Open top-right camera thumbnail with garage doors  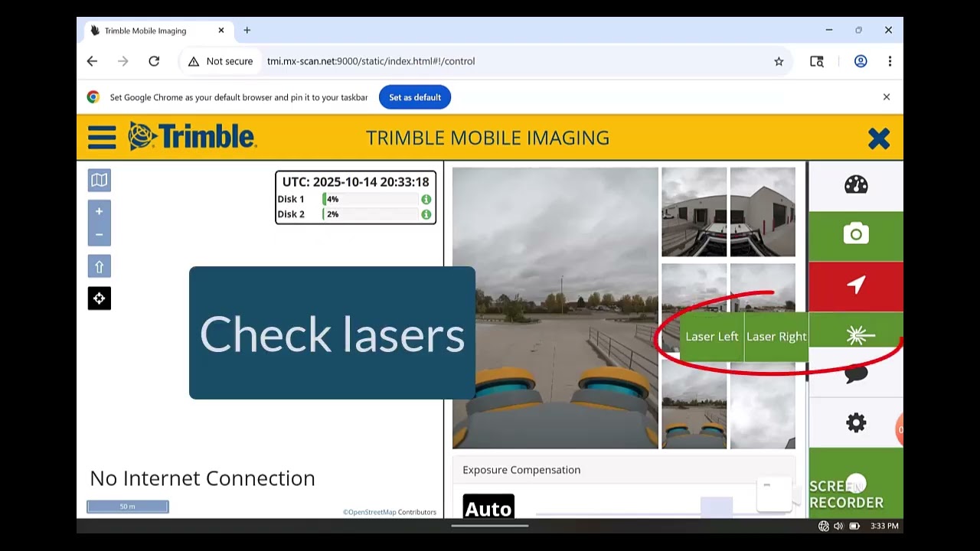pyautogui.click(x=763, y=212)
